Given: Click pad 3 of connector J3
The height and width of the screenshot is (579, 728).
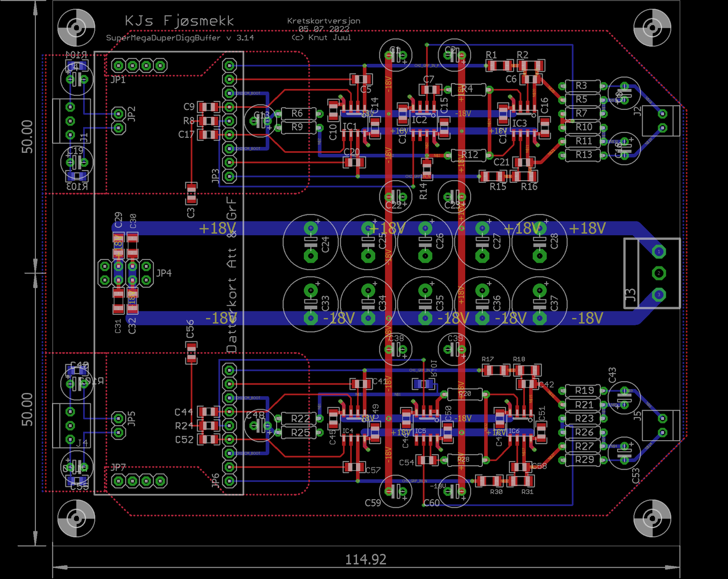Looking at the screenshot, I should click(659, 294).
